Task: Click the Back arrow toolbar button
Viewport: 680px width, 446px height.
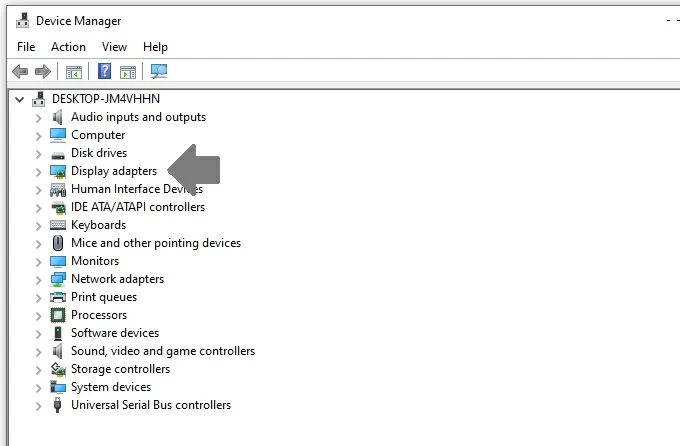Action: (19, 72)
